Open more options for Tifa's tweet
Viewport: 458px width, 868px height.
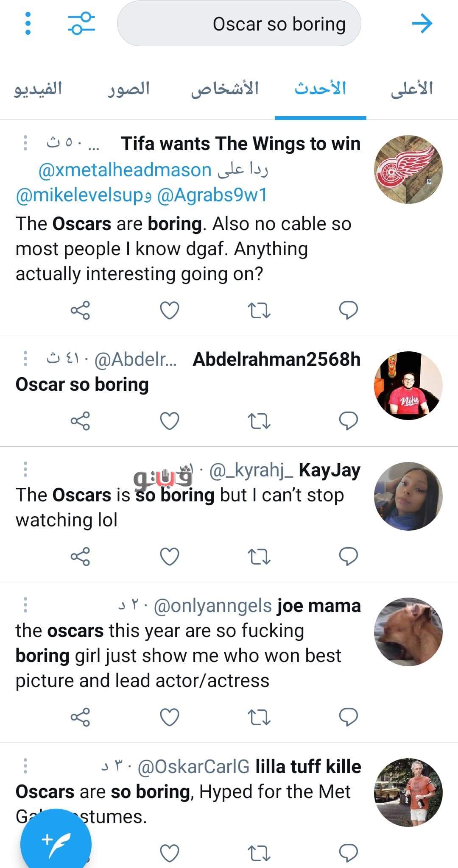tap(25, 143)
